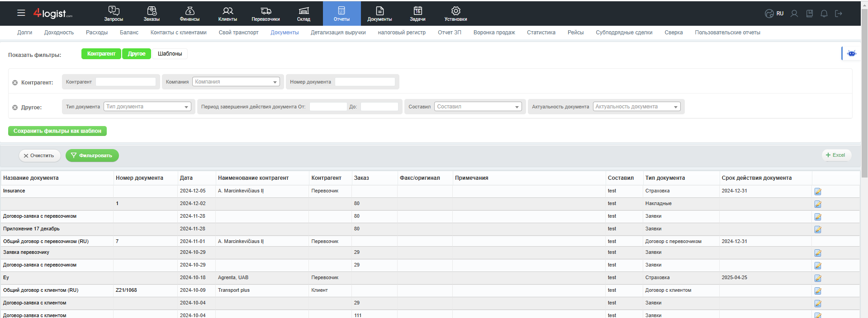
Task: Click the period До date field
Action: (379, 107)
